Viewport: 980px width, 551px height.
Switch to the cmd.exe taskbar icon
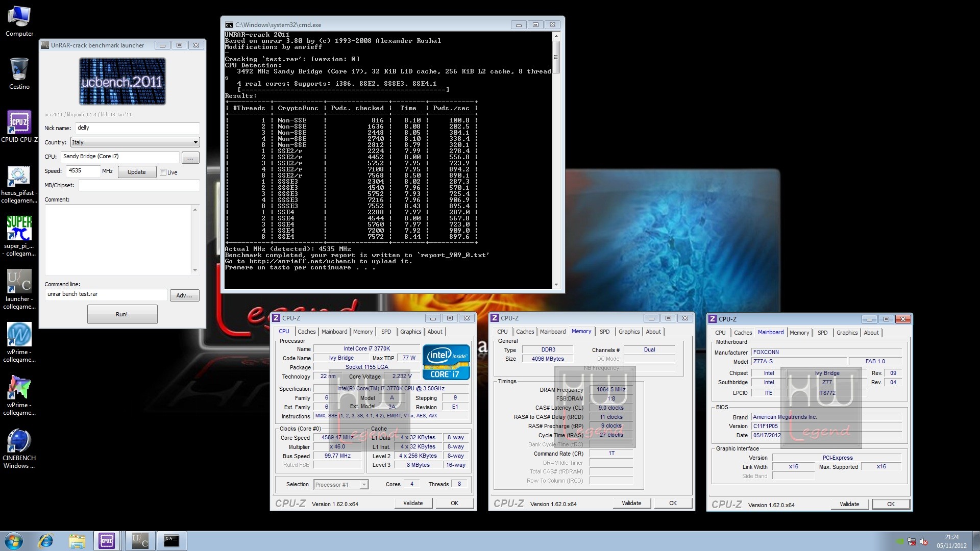point(171,541)
